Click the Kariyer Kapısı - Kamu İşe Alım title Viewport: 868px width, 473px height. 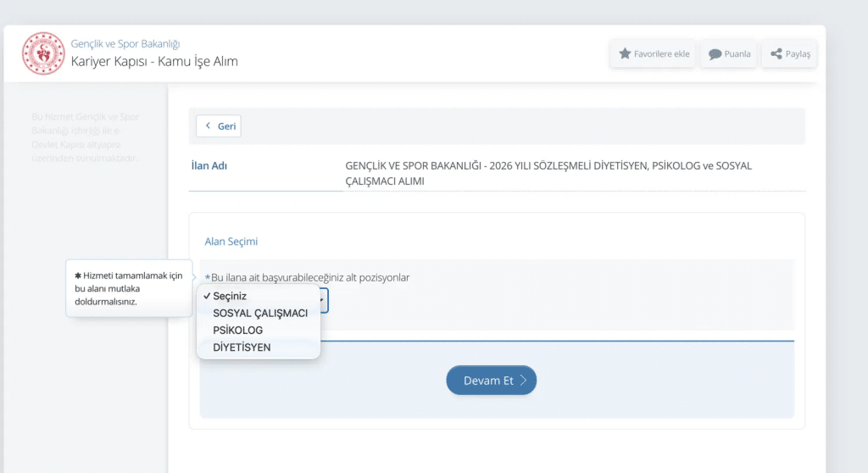(x=154, y=61)
